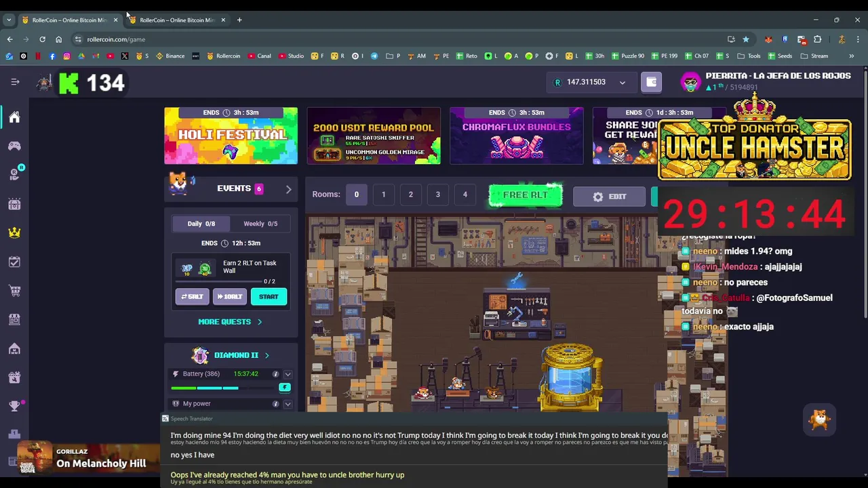The width and height of the screenshot is (868, 488).
Task: Open the rewards gift box icon in sidebar
Action: tap(14, 378)
